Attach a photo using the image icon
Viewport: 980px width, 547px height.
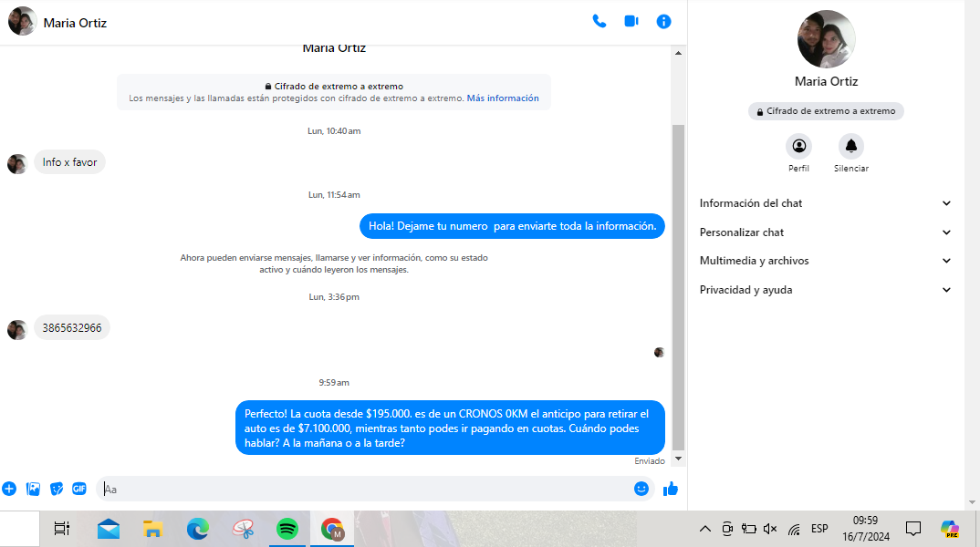coord(34,489)
